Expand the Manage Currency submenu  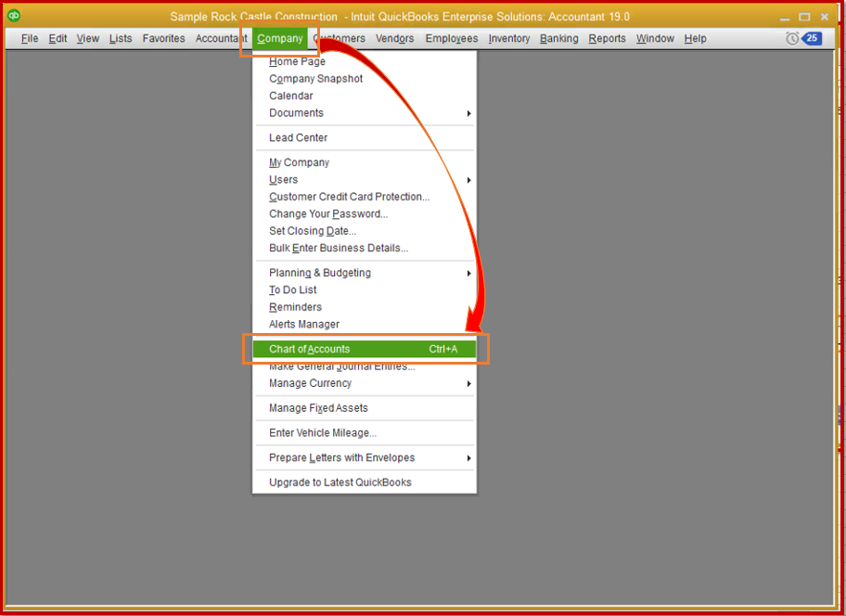click(365, 383)
